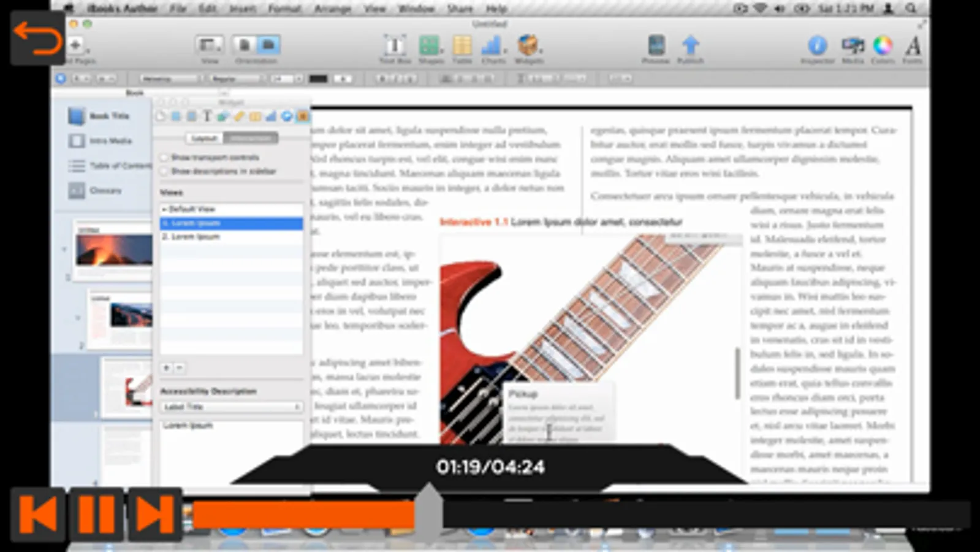Select portrait orientation icon
This screenshot has width=980, height=552.
pos(244,45)
